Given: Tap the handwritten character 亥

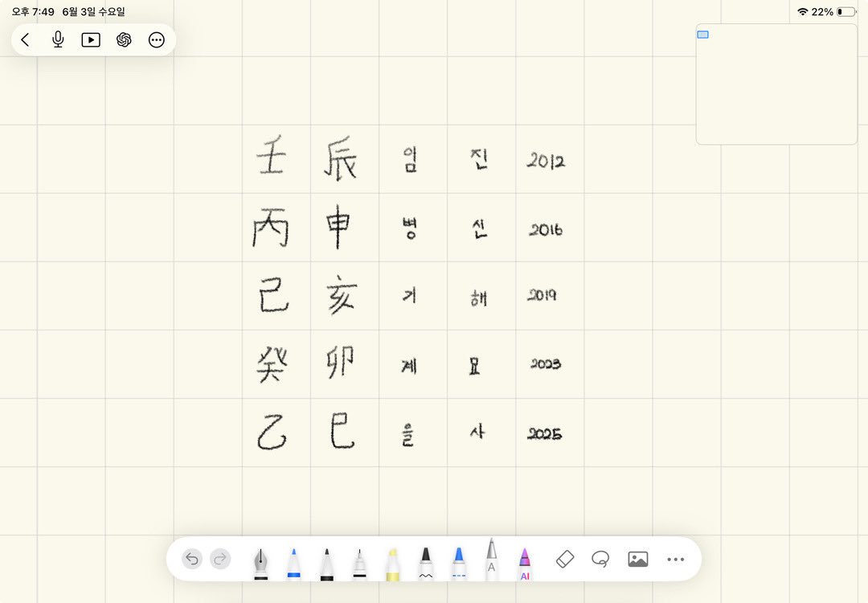Looking at the screenshot, I should click(x=342, y=294).
